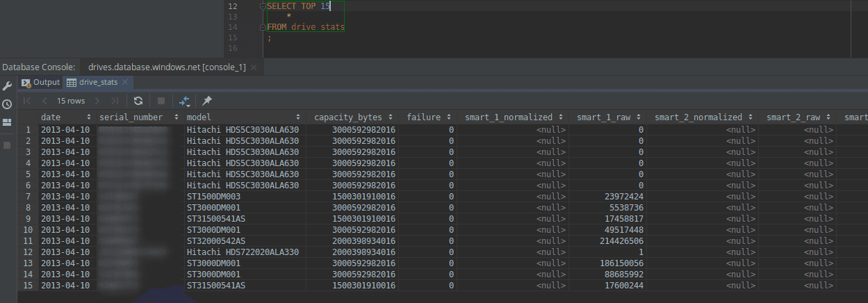
Task: Go to the next page of results
Action: point(99,101)
